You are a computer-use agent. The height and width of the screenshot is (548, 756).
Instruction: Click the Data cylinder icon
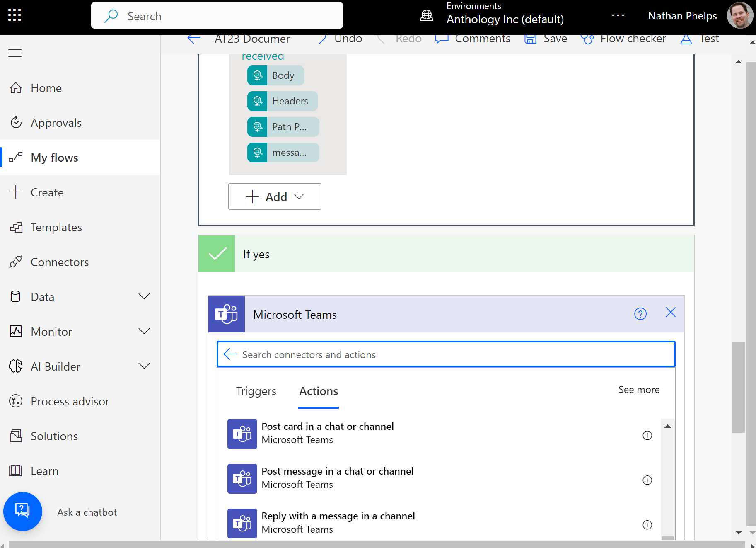[15, 297]
